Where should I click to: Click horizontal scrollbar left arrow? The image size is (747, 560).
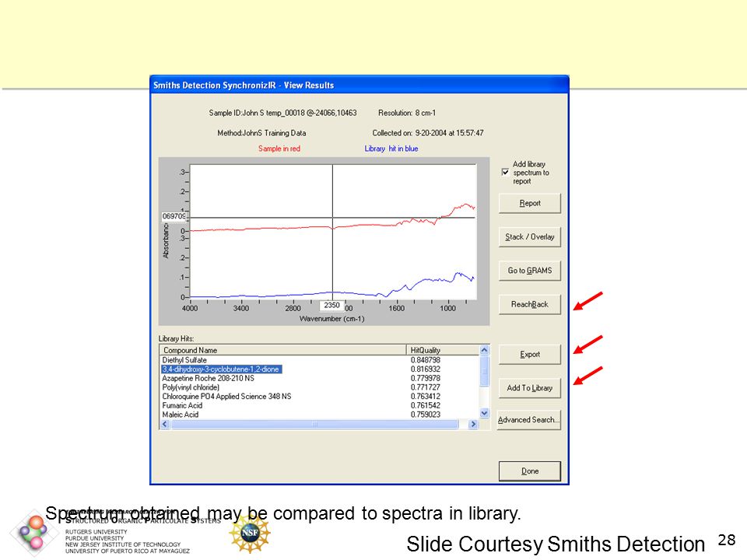(x=165, y=424)
